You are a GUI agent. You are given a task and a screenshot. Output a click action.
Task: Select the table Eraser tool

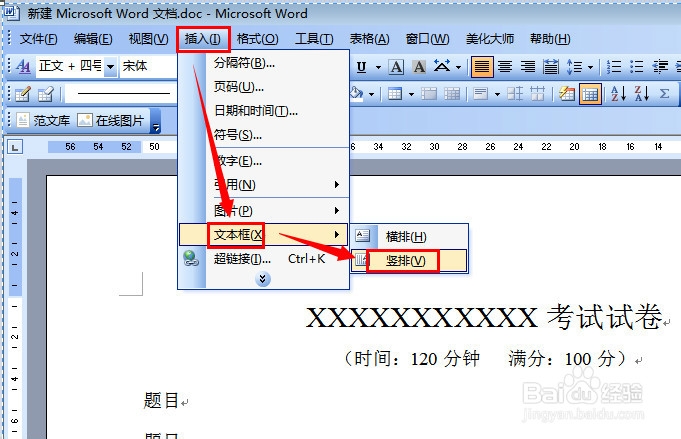tap(46, 94)
